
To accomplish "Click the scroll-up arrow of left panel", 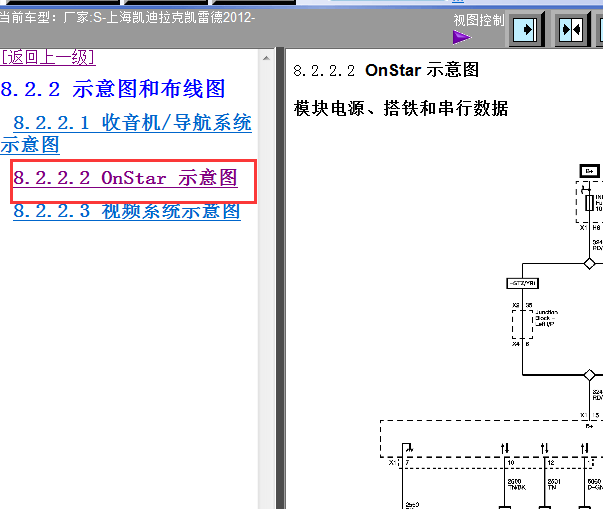I will [x=266, y=58].
